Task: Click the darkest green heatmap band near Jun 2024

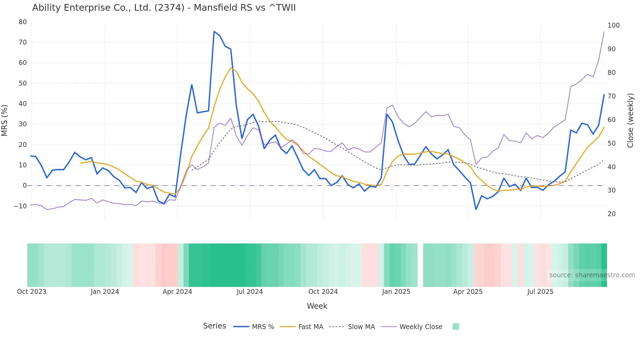Action: 228,265
